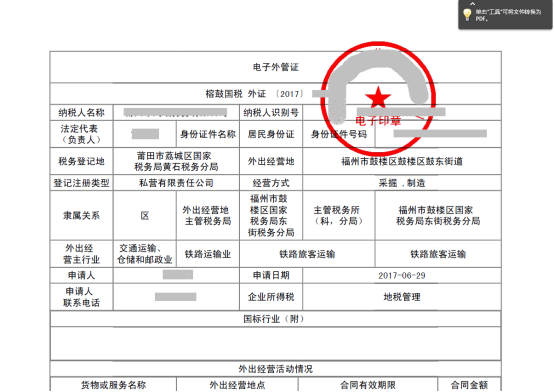Image resolution: width=555 pixels, height=392 pixels.
Task: Click '申请人' label left of 申请日期
Action: pyautogui.click(x=81, y=275)
